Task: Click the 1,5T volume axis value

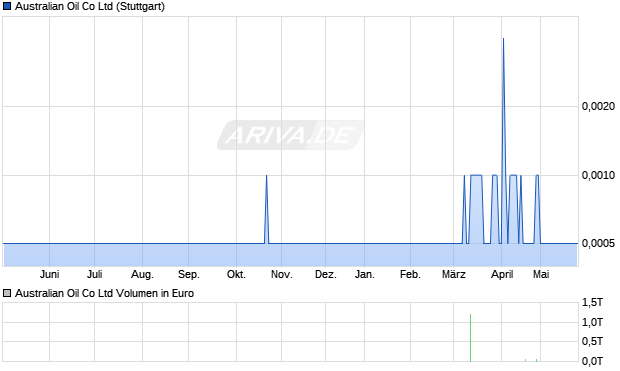Action: coord(592,303)
